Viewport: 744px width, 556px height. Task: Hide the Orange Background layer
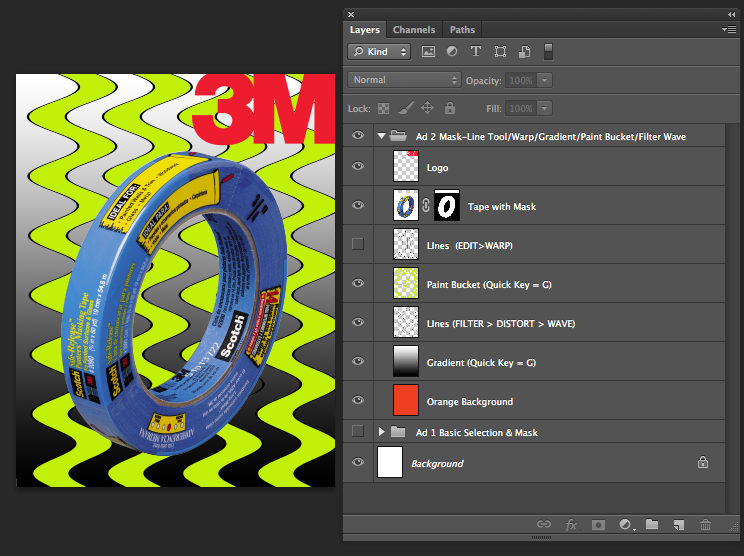click(358, 400)
